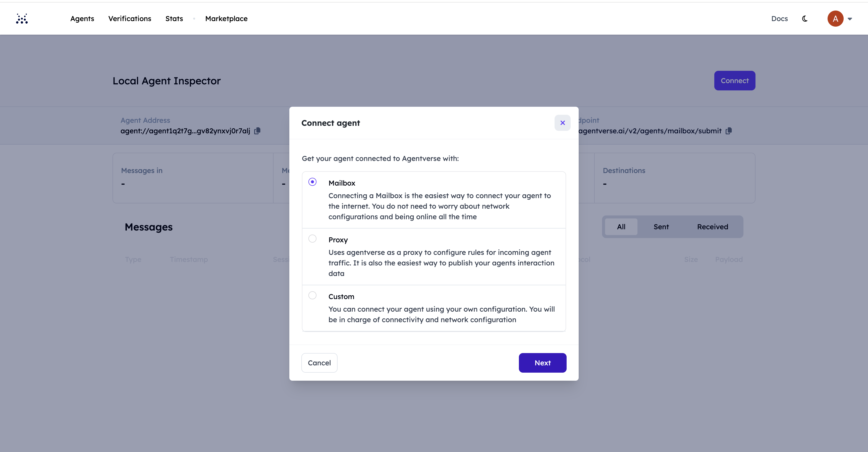The image size is (868, 452).
Task: Click the Agentverse dotted logo icon
Action: click(22, 19)
